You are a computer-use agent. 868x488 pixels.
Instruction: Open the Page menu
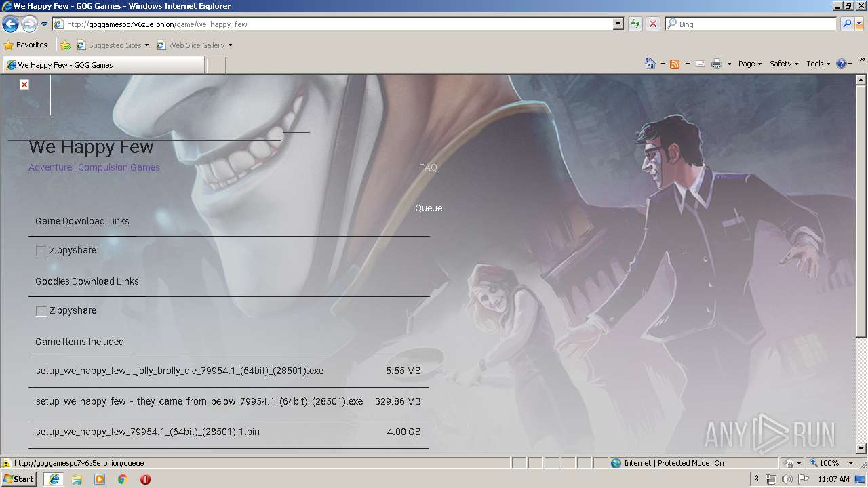pyautogui.click(x=749, y=64)
